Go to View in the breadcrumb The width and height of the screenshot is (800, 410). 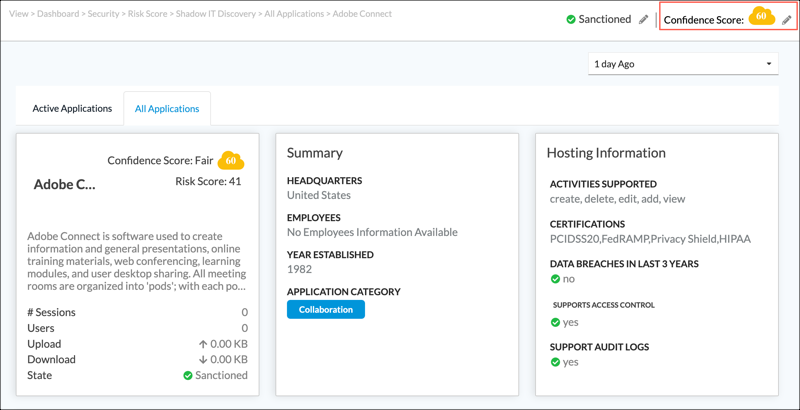coord(19,14)
